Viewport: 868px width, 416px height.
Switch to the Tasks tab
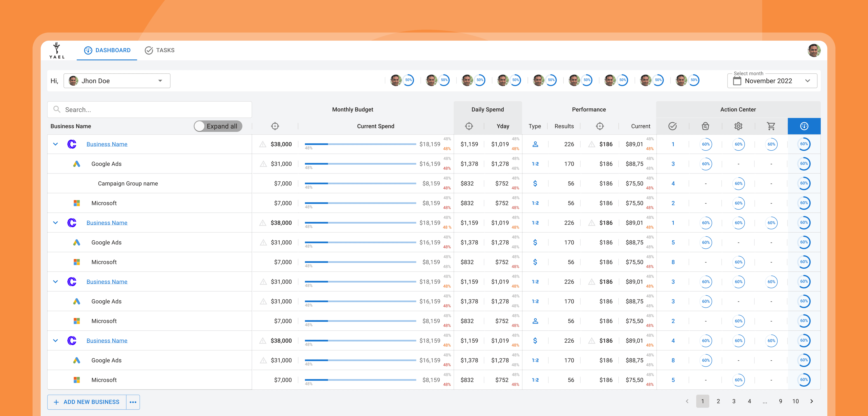click(x=160, y=50)
